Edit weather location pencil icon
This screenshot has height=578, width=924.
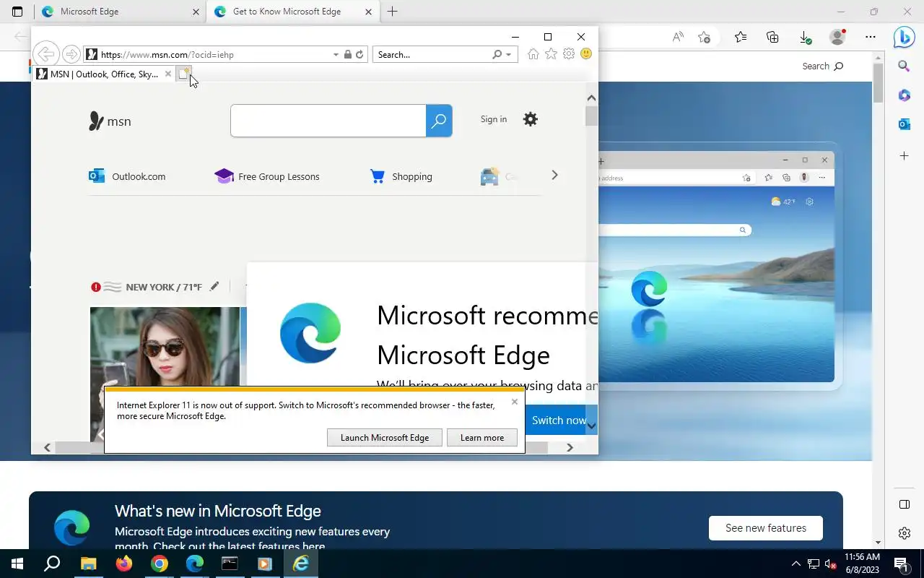tap(214, 287)
